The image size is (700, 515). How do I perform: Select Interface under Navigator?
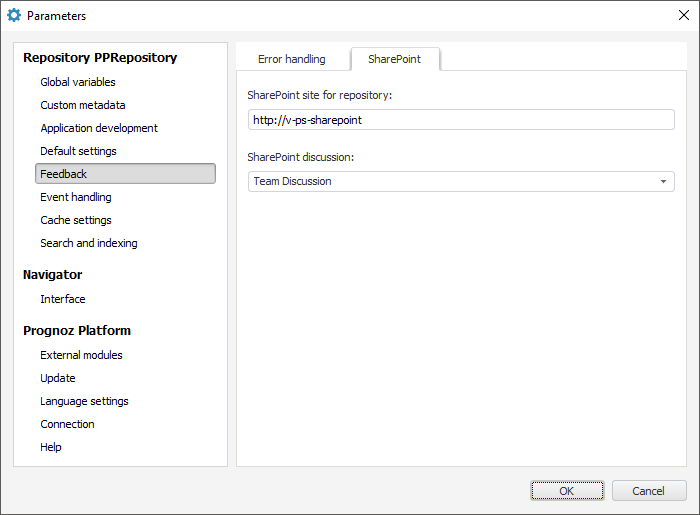63,299
